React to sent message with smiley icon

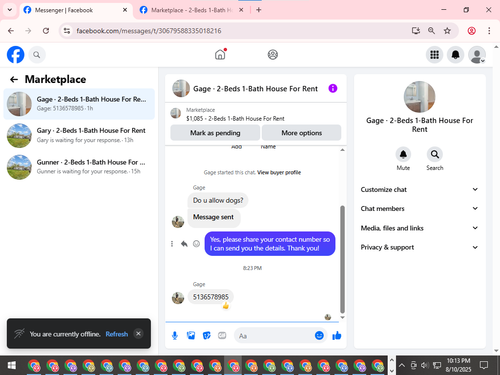(196, 244)
